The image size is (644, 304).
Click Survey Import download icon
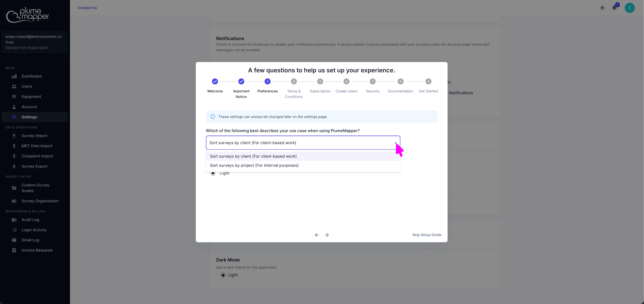[x=14, y=136]
